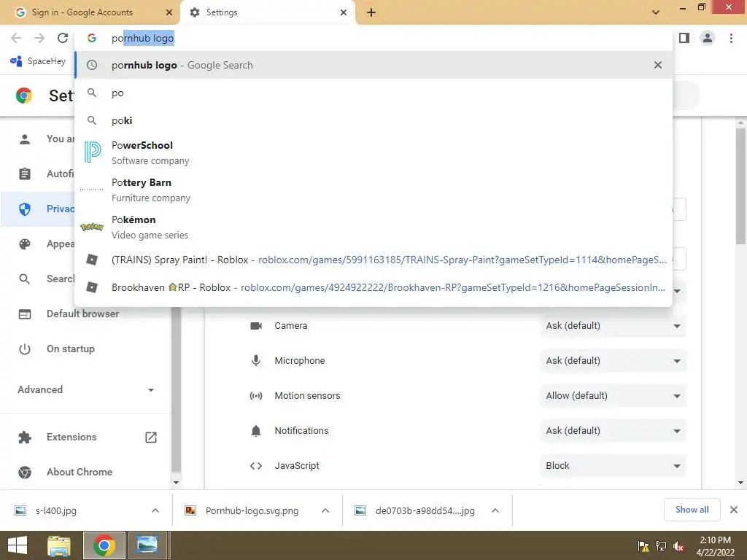This screenshot has height=560, width=747.
Task: Choose the Pottery Barn suggestion
Action: click(373, 190)
